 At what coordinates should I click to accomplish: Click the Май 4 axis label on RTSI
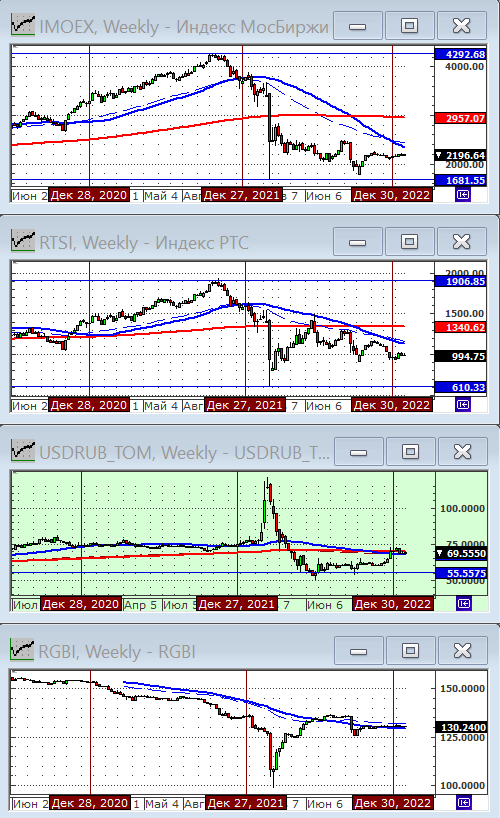pyautogui.click(x=161, y=405)
